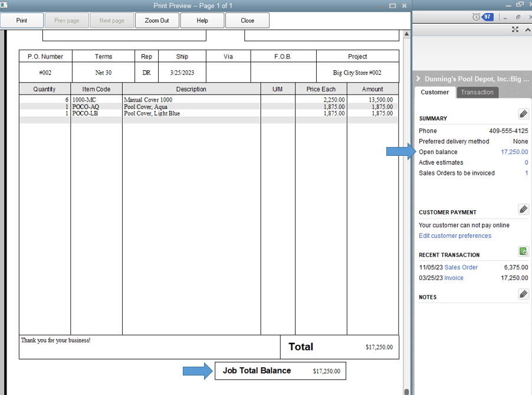Switch to the Transaction tab
This screenshot has width=532, height=395.
(477, 92)
